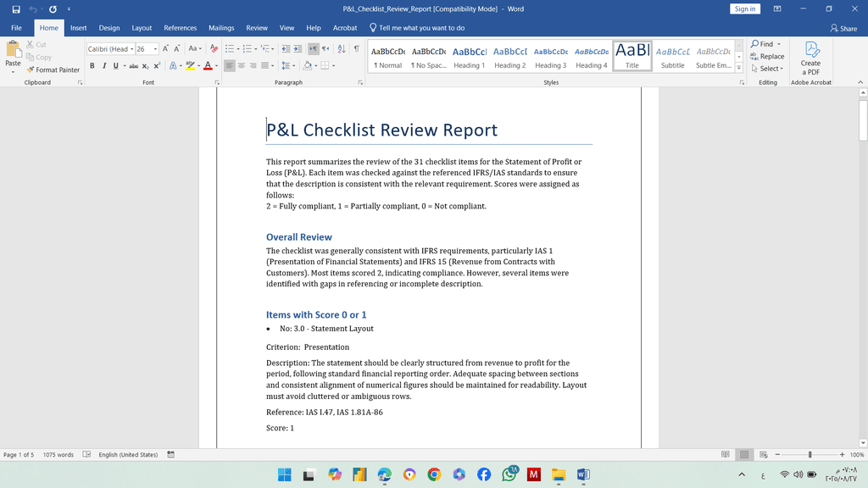Viewport: 868px width, 488px height.
Task: Align paragraph to the right
Action: point(253,66)
